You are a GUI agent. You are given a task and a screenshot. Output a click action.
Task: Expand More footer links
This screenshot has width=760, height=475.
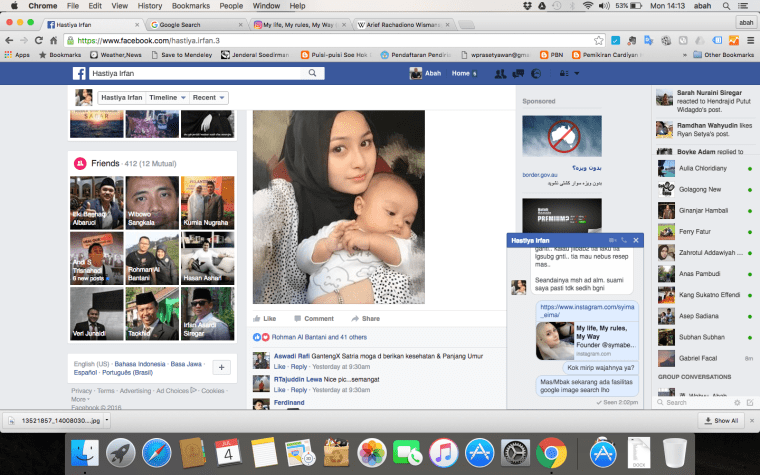(80, 399)
